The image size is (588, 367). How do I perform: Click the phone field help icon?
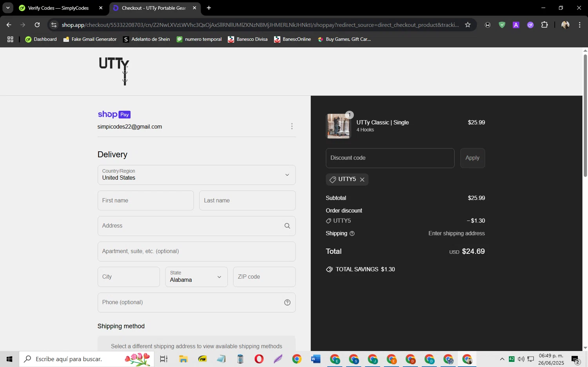pyautogui.click(x=287, y=302)
